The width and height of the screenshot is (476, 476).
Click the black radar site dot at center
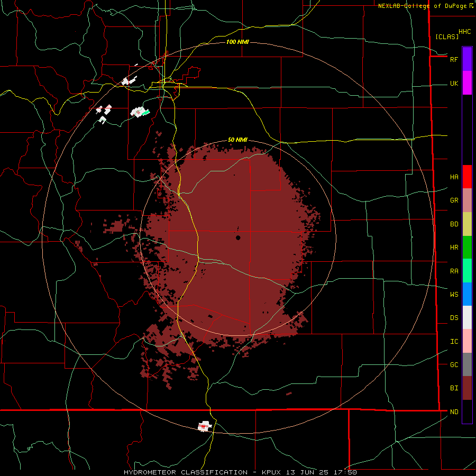[x=238, y=237]
